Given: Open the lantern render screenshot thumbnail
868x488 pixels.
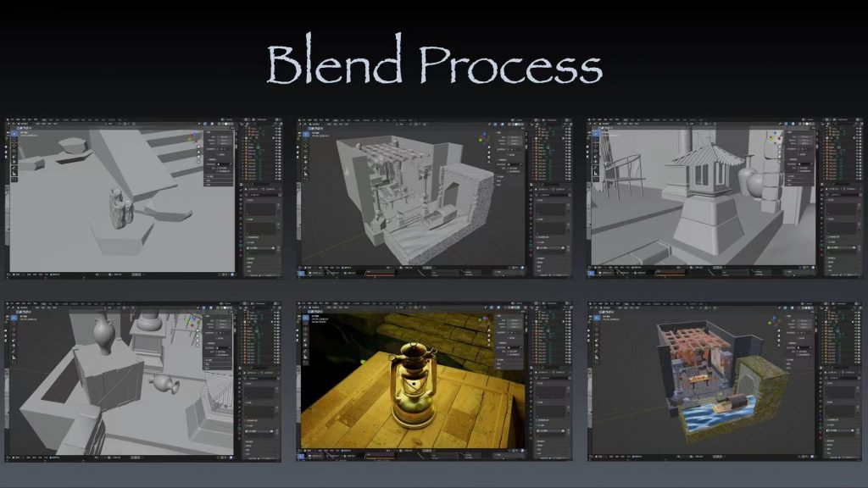Looking at the screenshot, I should click(434, 383).
